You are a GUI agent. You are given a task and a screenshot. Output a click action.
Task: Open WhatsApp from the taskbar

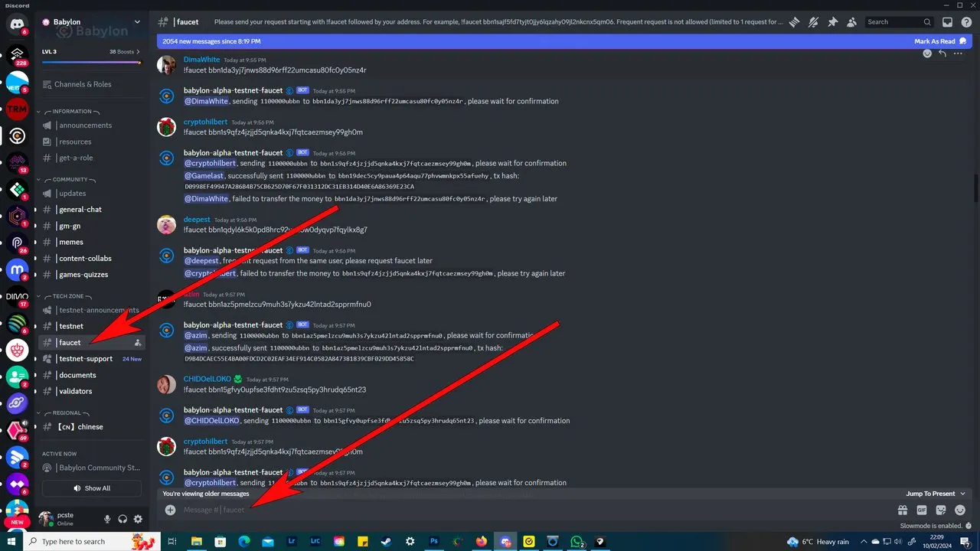pos(576,542)
